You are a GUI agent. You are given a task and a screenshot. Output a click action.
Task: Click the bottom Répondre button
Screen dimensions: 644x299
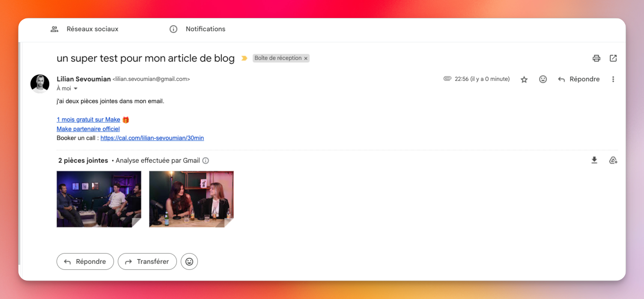click(85, 261)
